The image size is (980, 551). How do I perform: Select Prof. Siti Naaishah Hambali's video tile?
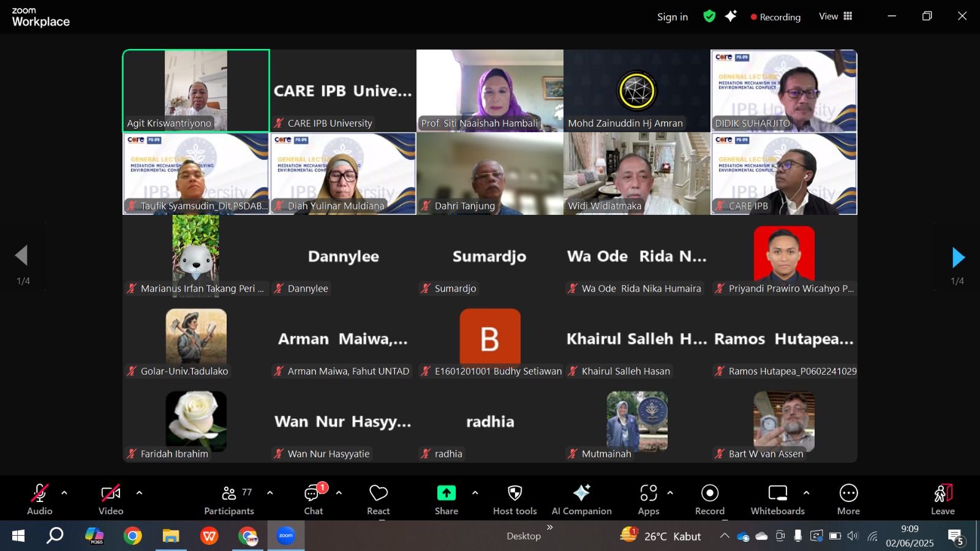tap(490, 91)
